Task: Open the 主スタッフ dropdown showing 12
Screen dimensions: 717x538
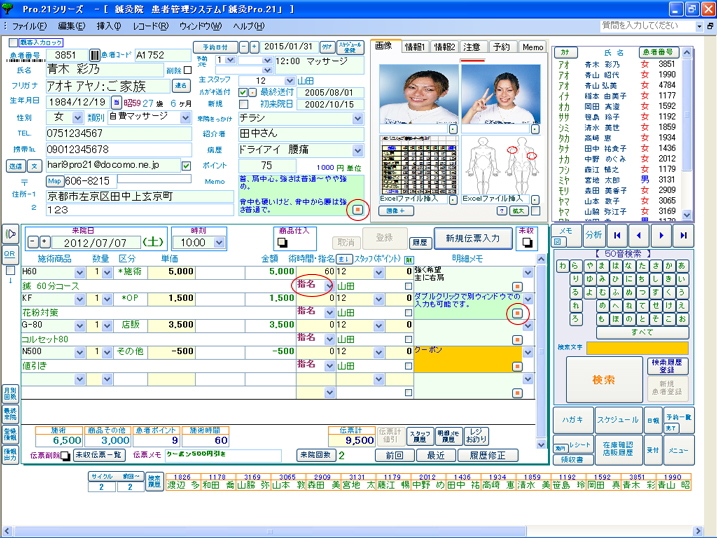Action: click(289, 81)
